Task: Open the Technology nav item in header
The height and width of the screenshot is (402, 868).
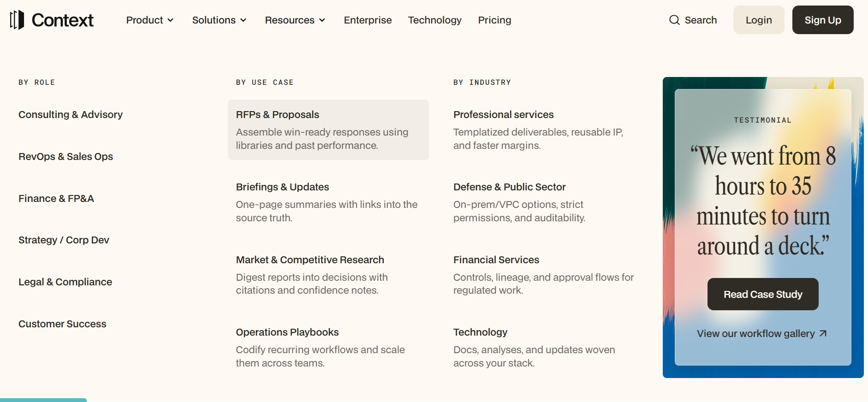Action: click(434, 20)
